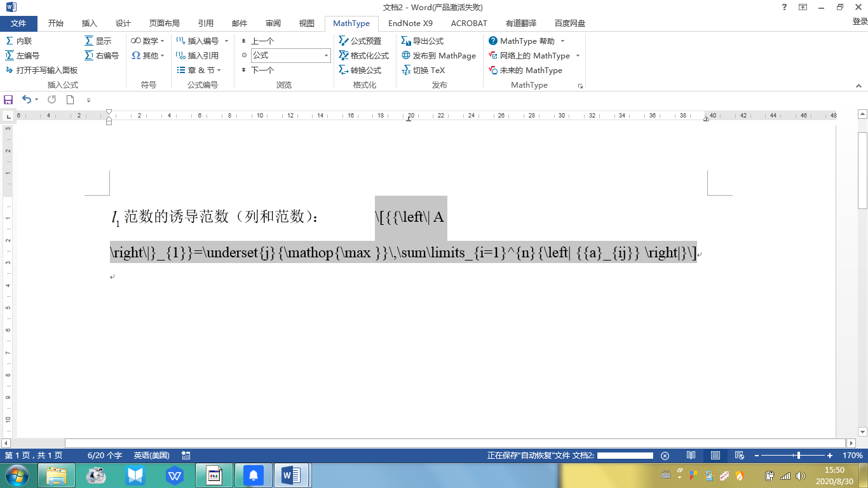Switch to the 开始 tab
The image size is (868, 488).
(56, 24)
